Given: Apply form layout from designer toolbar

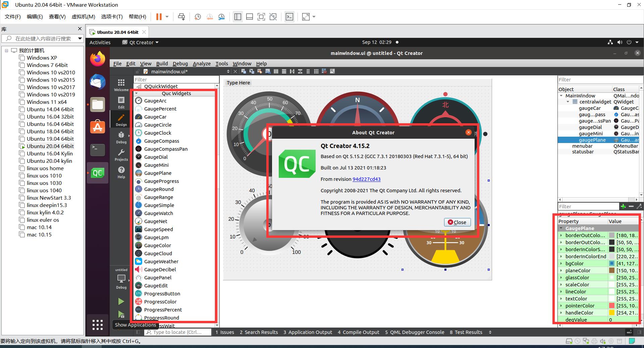Looking at the screenshot, I should coord(308,71).
